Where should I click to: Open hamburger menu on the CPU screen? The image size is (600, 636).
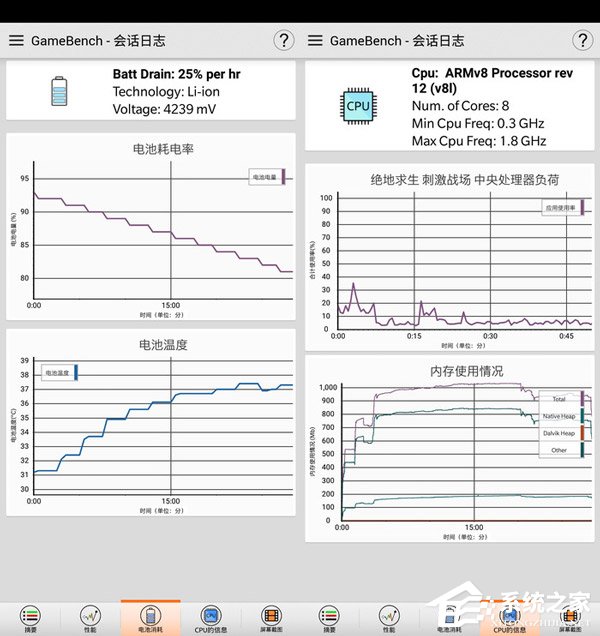click(x=315, y=41)
